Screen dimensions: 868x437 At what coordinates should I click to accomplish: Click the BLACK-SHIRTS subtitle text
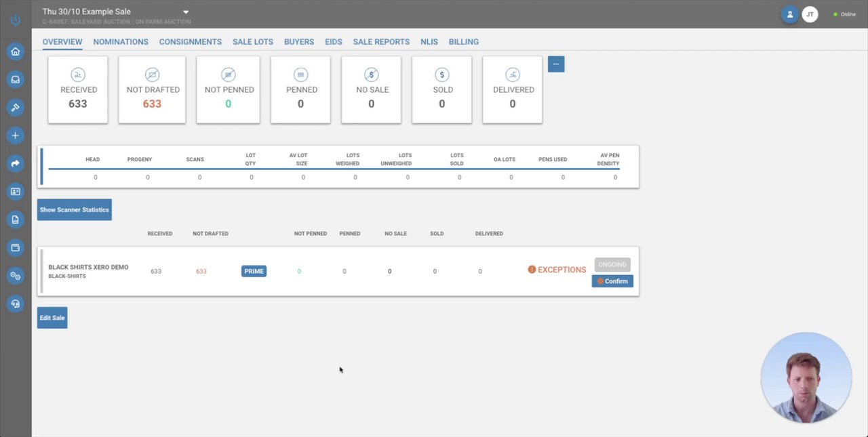coord(67,276)
